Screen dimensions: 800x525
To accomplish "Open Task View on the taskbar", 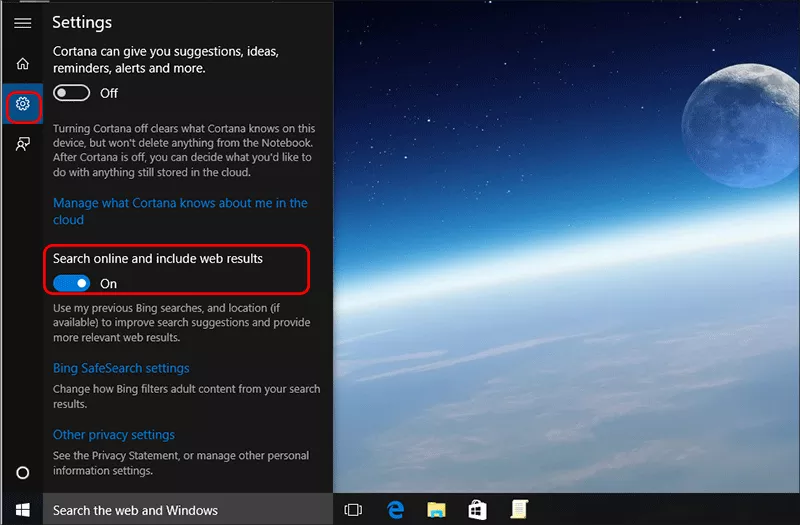I will [x=353, y=510].
